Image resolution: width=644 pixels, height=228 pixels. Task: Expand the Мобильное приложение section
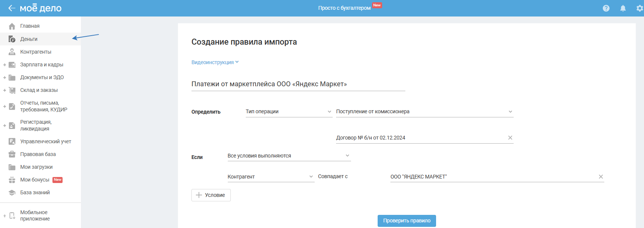[x=4, y=216]
